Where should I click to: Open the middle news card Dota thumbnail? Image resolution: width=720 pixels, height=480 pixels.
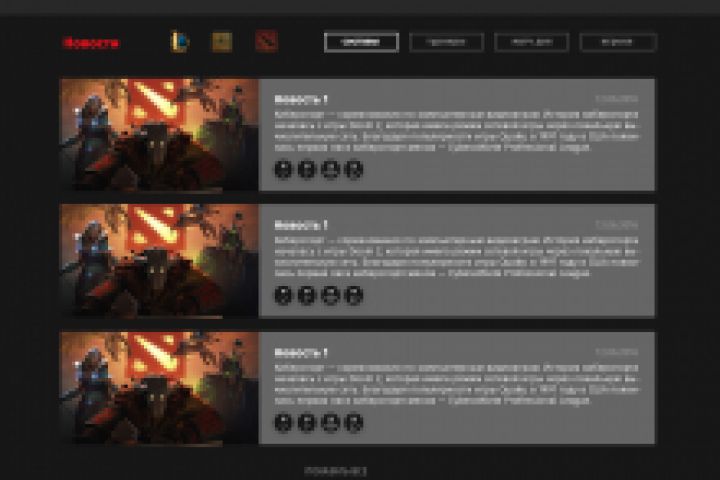point(159,260)
